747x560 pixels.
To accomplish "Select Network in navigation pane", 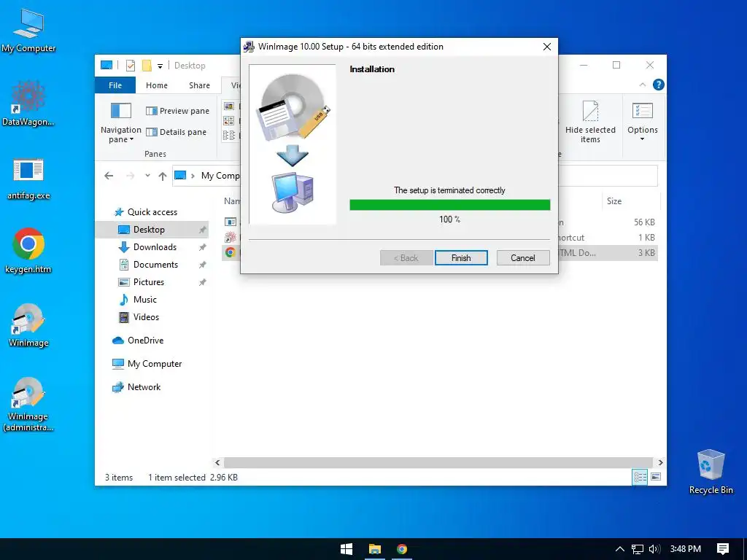I will [144, 387].
